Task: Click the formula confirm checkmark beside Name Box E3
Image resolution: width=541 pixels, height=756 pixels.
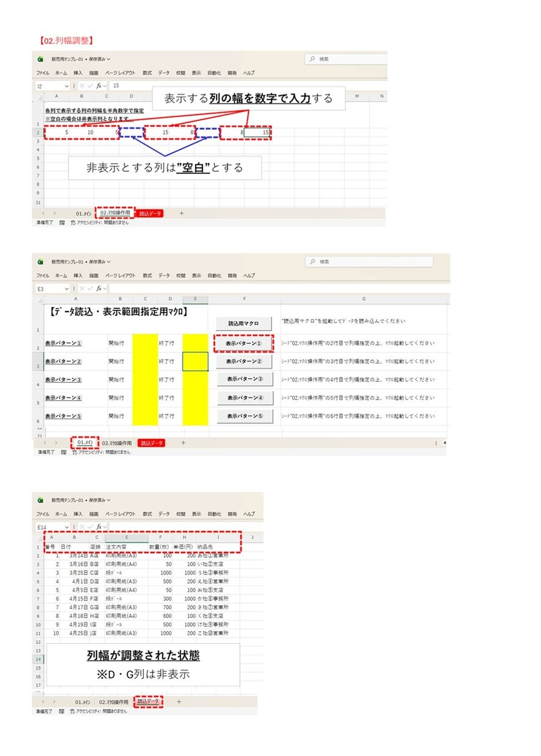Action: tap(90, 288)
